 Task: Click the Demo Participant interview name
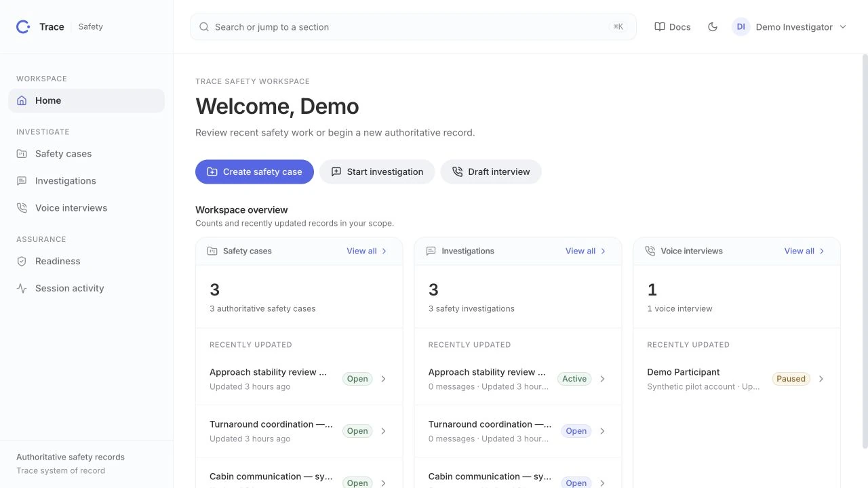(683, 372)
